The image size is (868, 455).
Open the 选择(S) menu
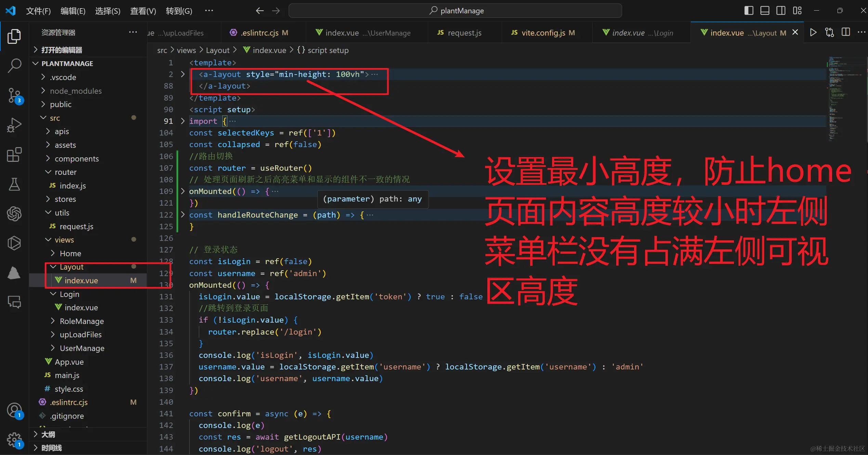click(x=108, y=11)
